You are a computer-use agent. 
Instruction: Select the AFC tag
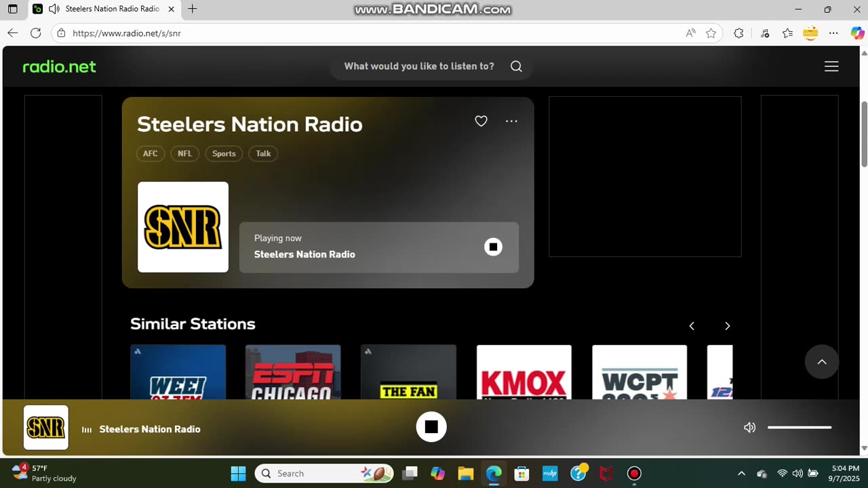click(150, 154)
